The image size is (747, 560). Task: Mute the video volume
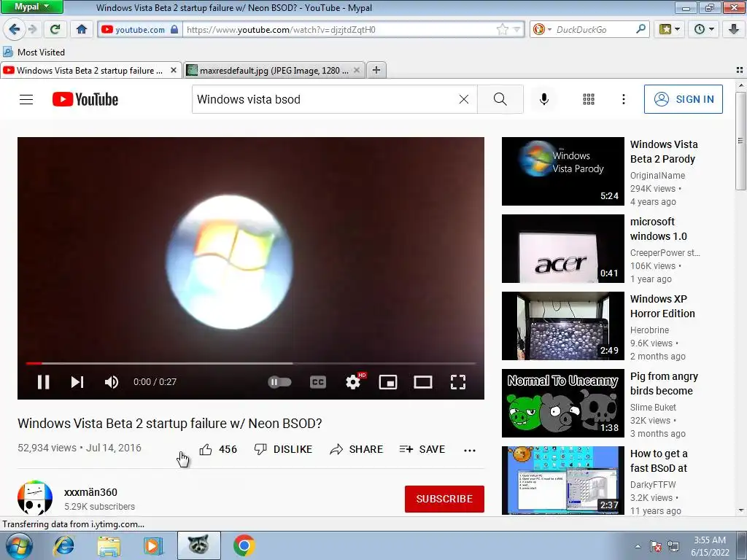[x=112, y=382]
